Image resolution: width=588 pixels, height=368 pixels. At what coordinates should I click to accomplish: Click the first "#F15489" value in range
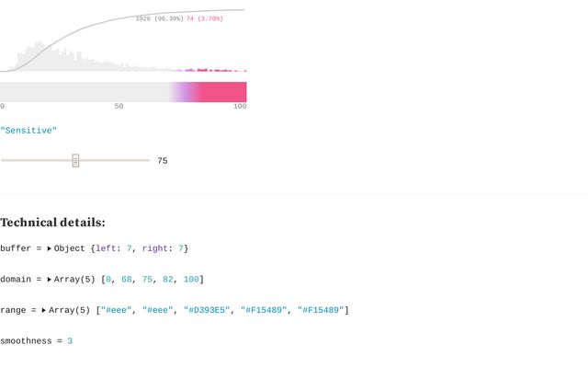264,310
